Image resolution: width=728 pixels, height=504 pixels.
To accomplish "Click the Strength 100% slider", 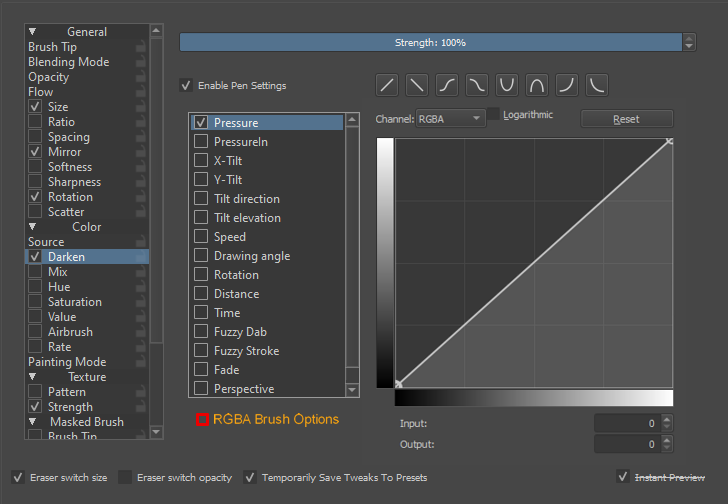I will (x=430, y=43).
